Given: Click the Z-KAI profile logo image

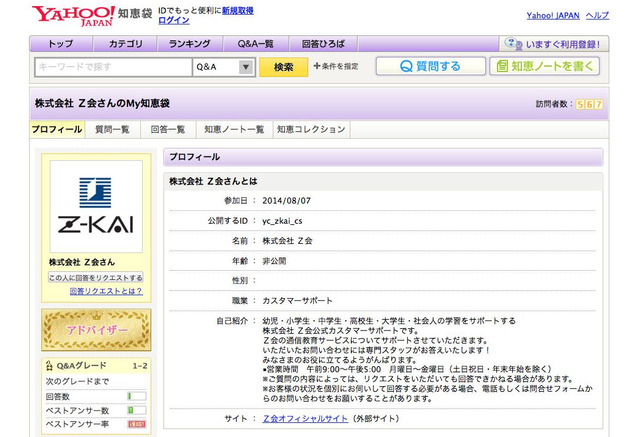Looking at the screenshot, I should [x=96, y=206].
